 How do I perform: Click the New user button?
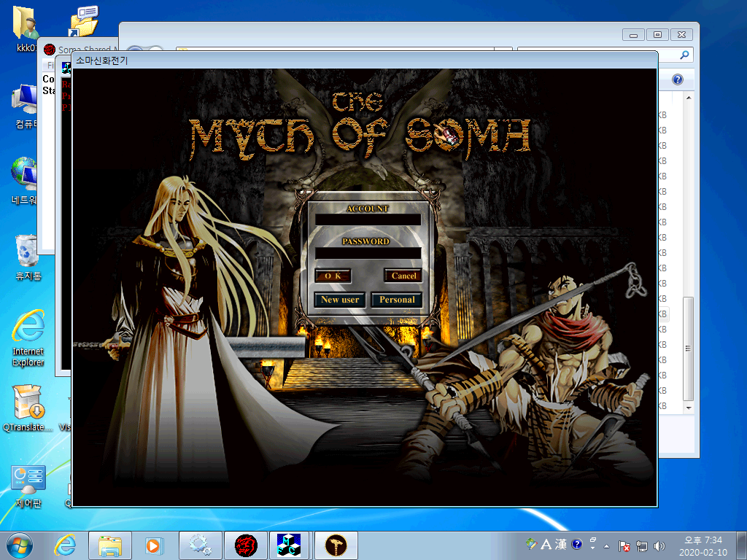[x=340, y=300]
